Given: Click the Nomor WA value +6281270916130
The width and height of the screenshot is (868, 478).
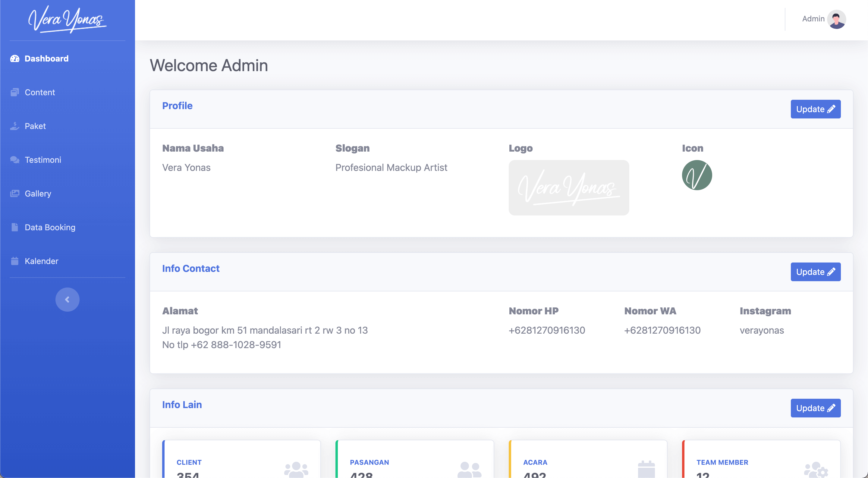Looking at the screenshot, I should pyautogui.click(x=662, y=330).
